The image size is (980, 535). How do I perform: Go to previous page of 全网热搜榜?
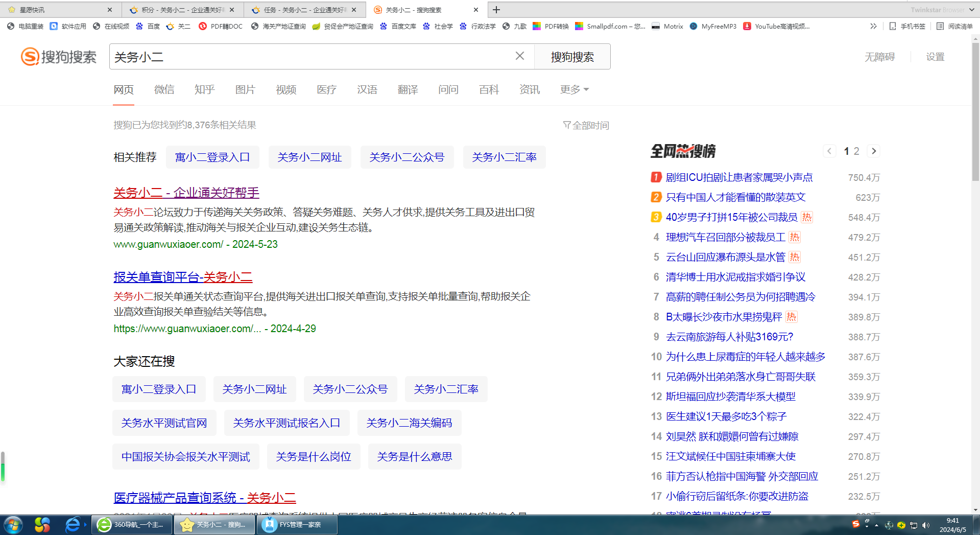pos(829,151)
